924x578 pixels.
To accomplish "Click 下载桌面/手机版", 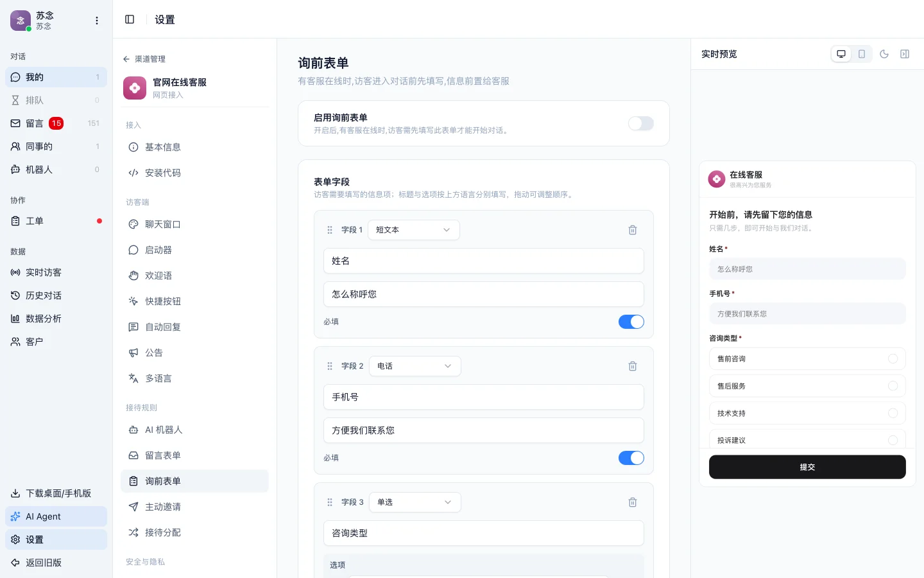I will [56, 493].
